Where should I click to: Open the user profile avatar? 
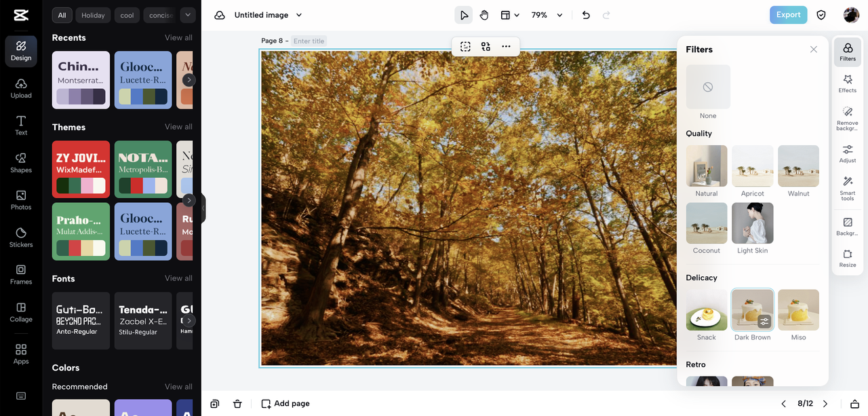click(x=851, y=15)
